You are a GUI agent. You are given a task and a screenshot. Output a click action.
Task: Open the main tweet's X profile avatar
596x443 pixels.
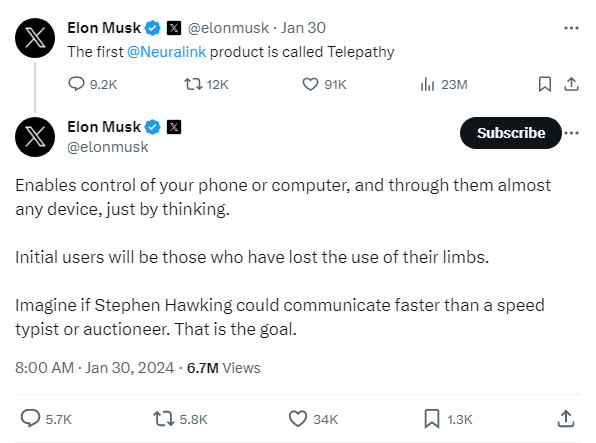[35, 137]
